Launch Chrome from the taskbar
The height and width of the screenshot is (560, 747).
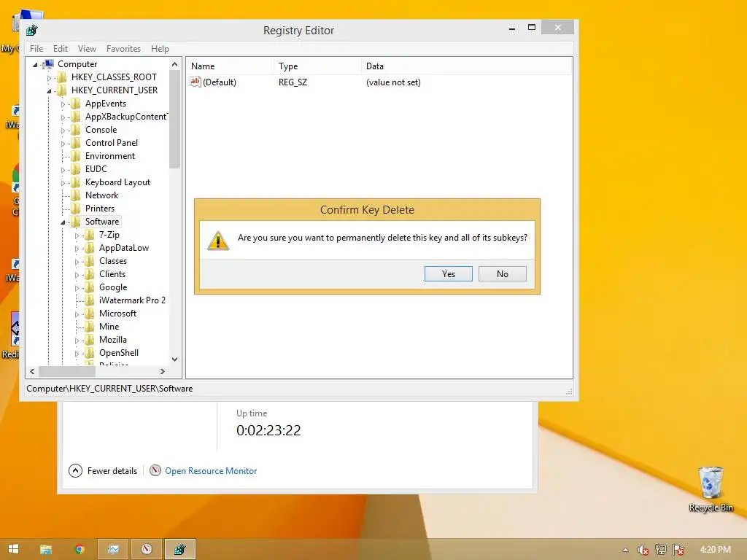tap(80, 549)
